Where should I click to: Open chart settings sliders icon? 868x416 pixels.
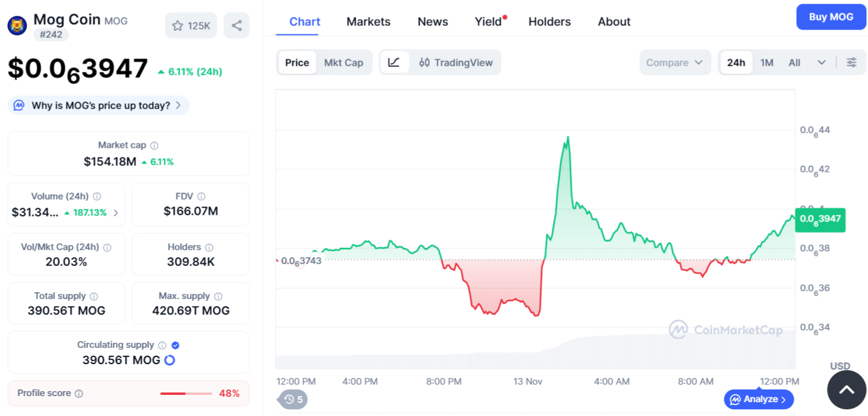[x=852, y=63]
